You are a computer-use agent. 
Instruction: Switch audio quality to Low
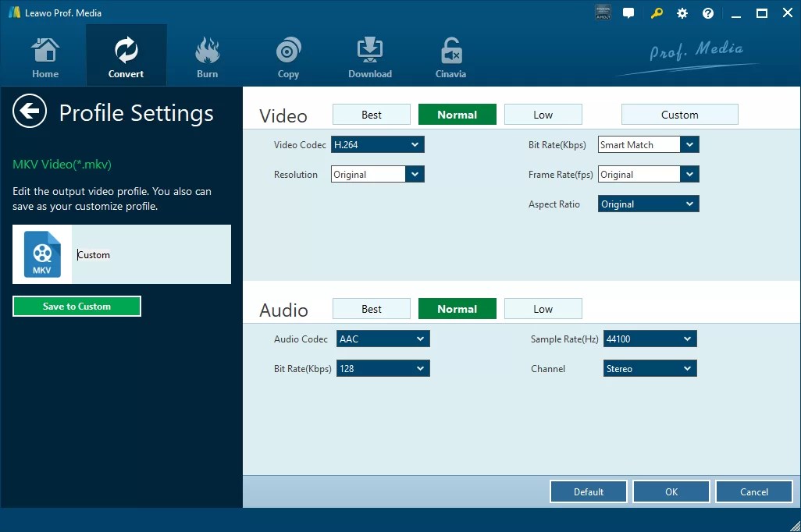(x=543, y=308)
